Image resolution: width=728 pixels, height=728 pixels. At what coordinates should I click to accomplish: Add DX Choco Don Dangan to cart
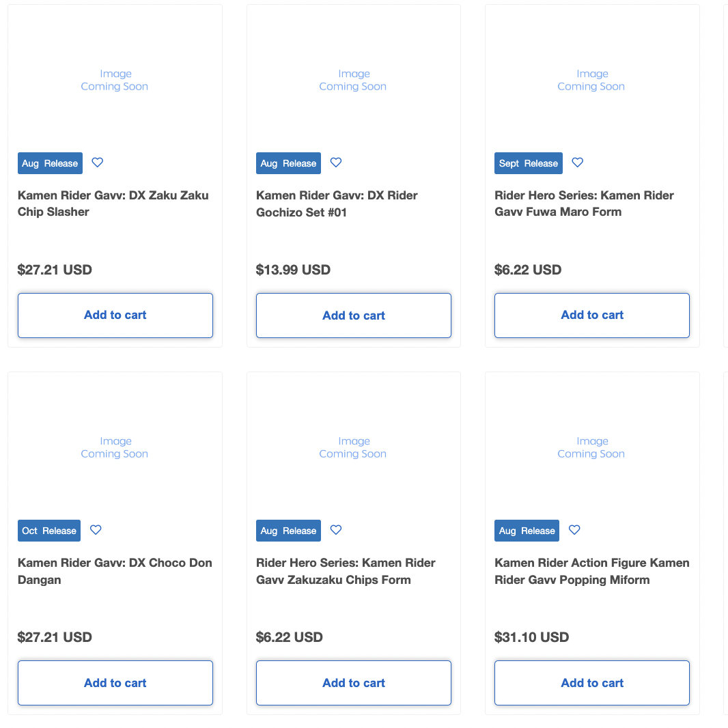pos(115,683)
